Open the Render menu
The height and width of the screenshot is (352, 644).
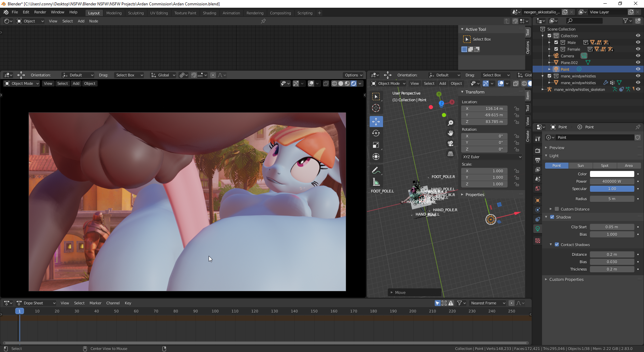click(40, 12)
